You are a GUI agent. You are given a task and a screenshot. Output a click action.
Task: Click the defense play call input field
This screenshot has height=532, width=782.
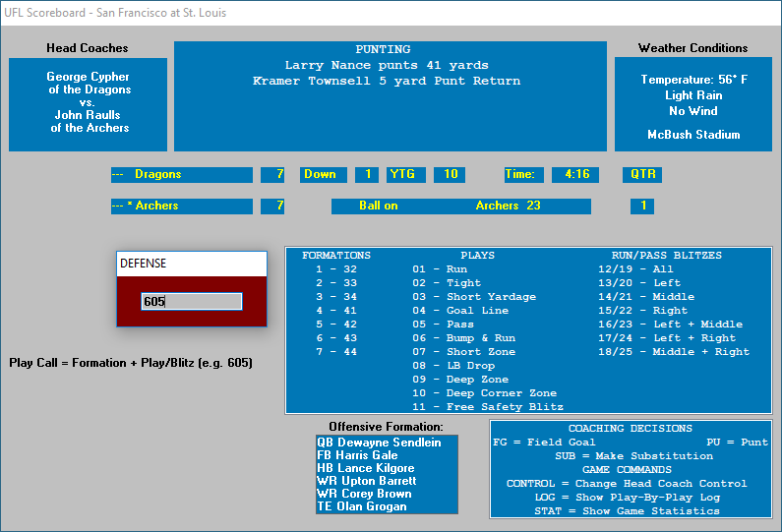pos(191,301)
